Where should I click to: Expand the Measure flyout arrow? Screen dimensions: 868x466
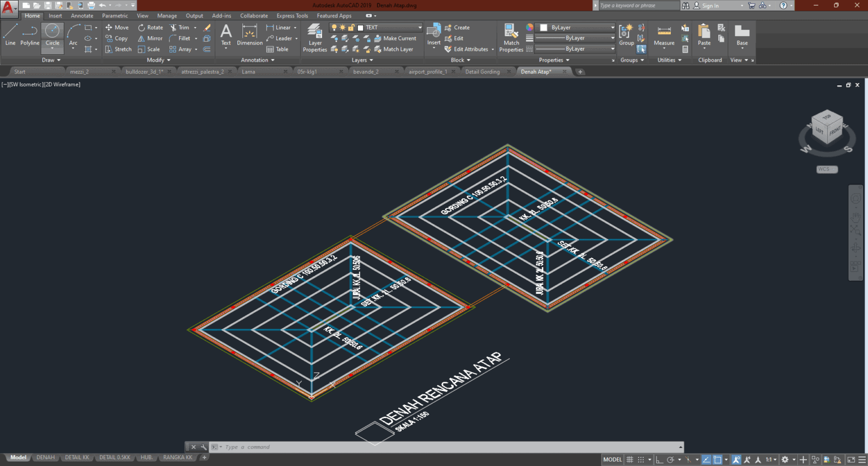point(664,48)
